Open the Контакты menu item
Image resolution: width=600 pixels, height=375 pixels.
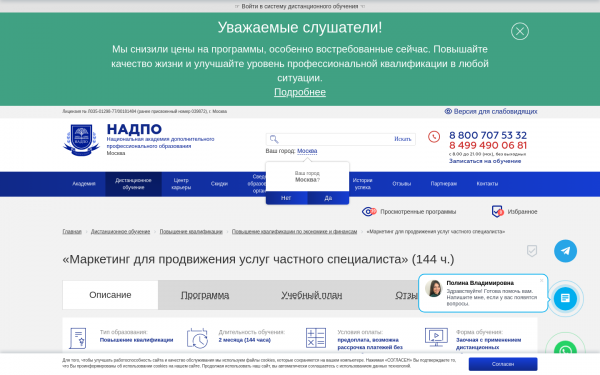(487, 184)
